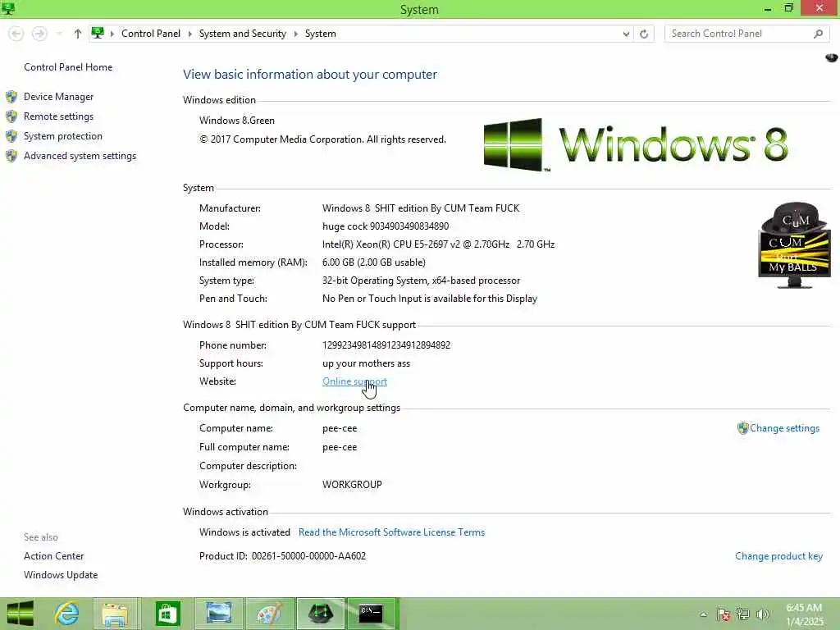The width and height of the screenshot is (840, 630).
Task: Click the green Windows 8 logo
Action: tap(636, 144)
